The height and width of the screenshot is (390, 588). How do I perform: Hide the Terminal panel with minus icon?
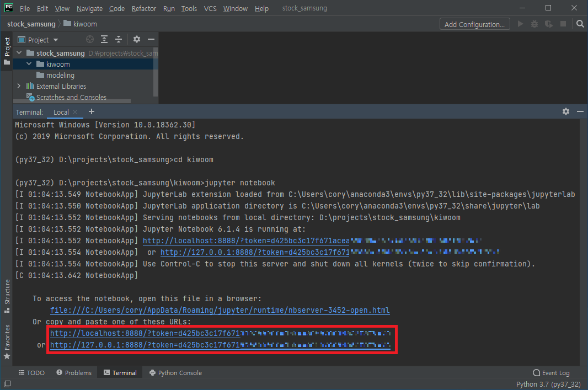click(580, 111)
